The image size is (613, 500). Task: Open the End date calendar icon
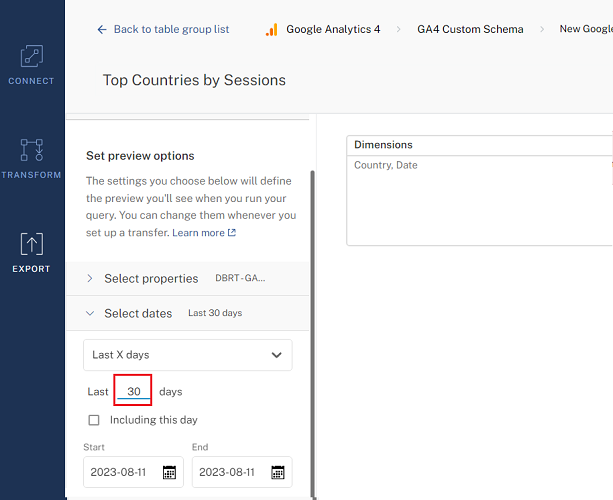(278, 472)
